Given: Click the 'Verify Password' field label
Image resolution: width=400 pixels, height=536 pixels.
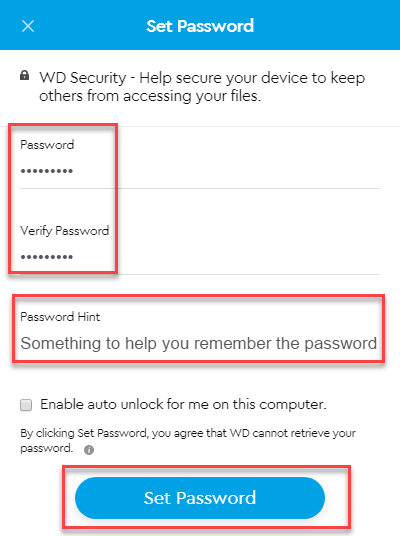Looking at the screenshot, I should pos(65,231).
